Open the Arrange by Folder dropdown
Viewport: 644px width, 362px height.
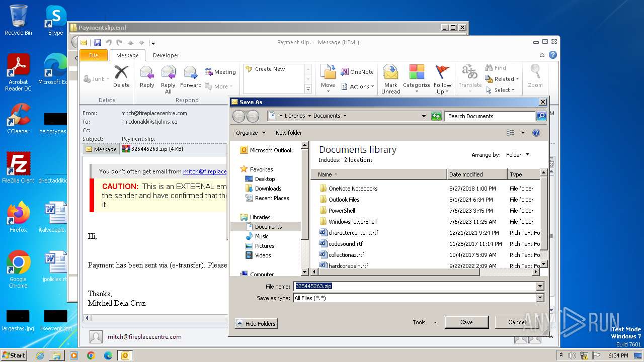pyautogui.click(x=518, y=155)
